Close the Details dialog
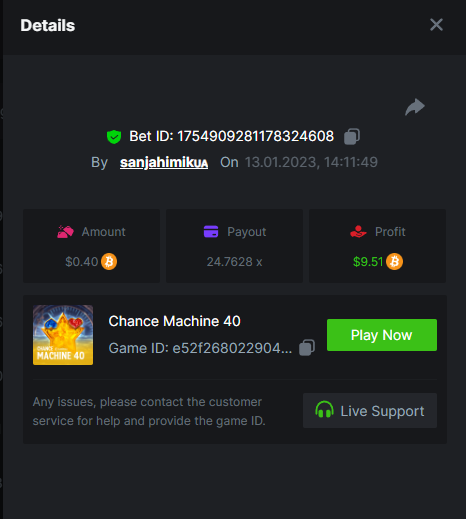This screenshot has height=519, width=466. [x=436, y=25]
